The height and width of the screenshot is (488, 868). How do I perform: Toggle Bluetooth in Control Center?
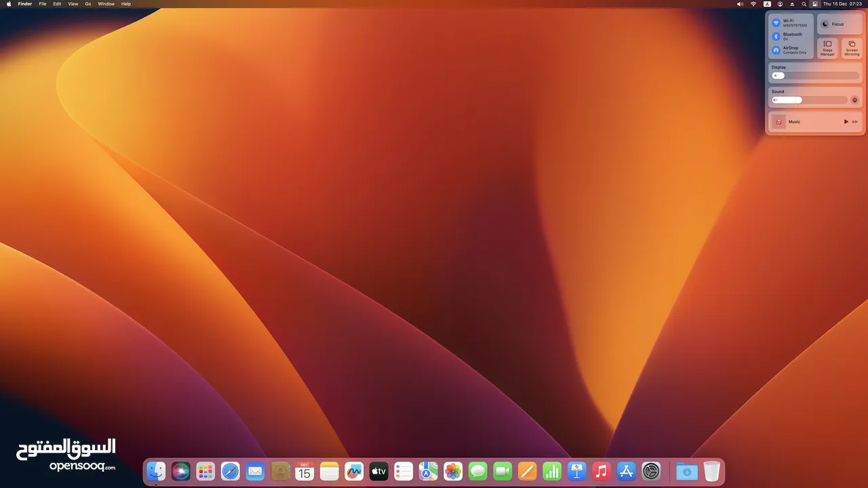(776, 37)
